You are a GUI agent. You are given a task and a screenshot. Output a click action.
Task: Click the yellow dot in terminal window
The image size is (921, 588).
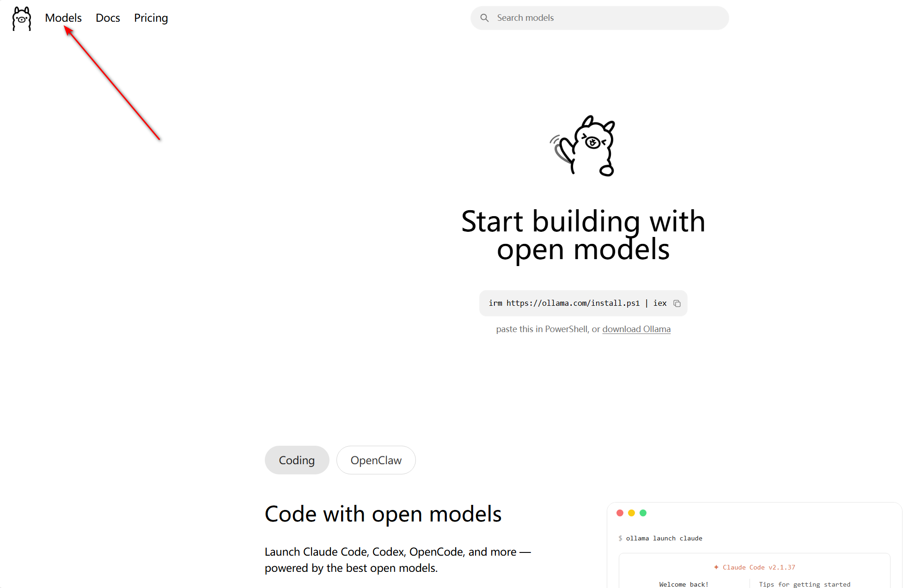(631, 513)
